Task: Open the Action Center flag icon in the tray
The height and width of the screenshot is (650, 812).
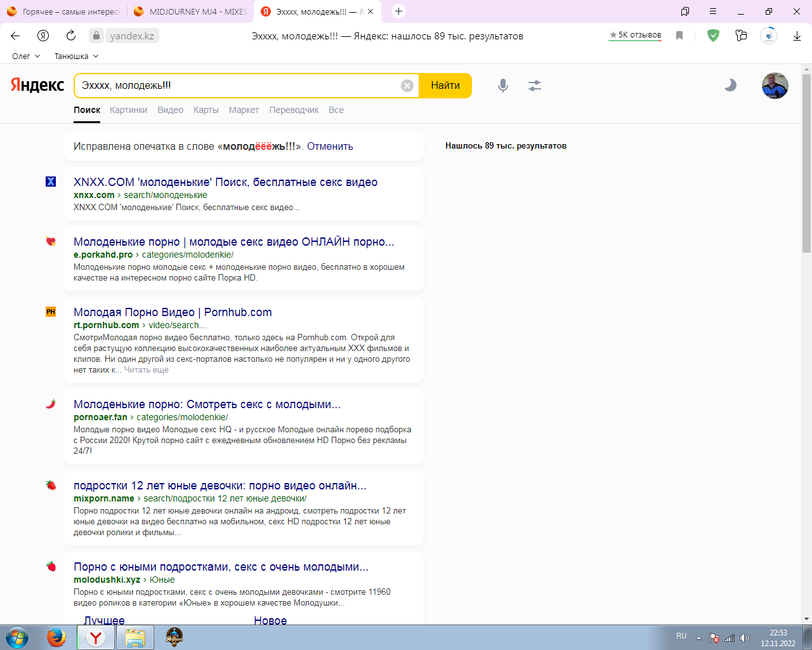Action: pos(714,638)
